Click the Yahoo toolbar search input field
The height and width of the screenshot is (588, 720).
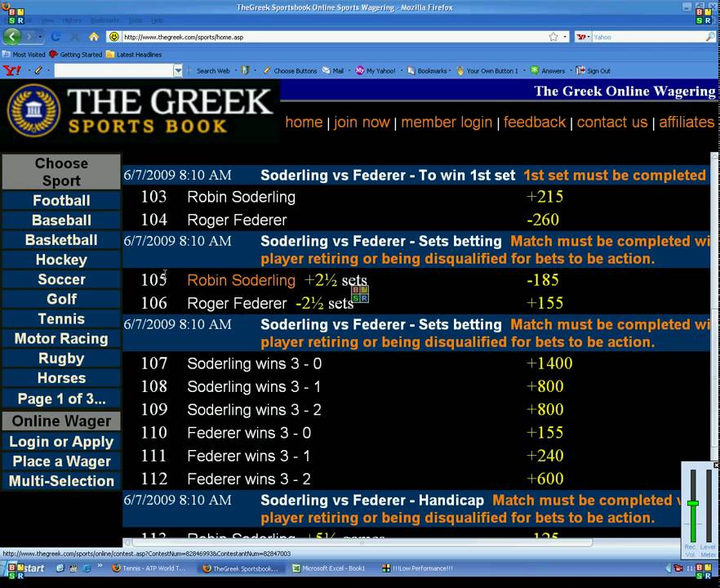pyautogui.click(x=114, y=71)
